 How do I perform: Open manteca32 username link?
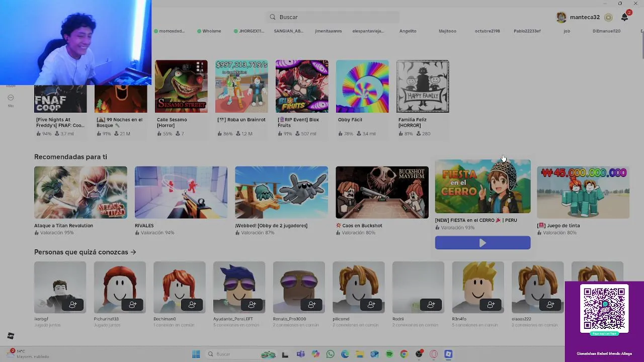point(585,17)
